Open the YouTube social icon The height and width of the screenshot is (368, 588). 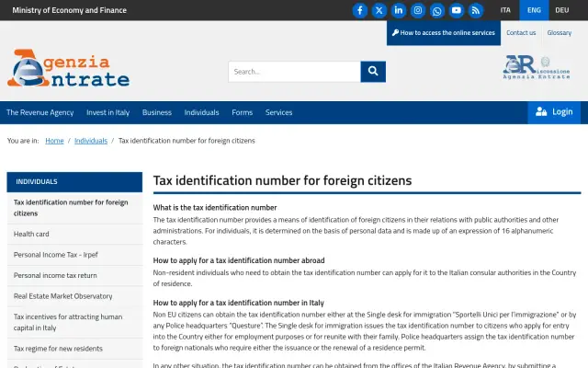(x=457, y=10)
